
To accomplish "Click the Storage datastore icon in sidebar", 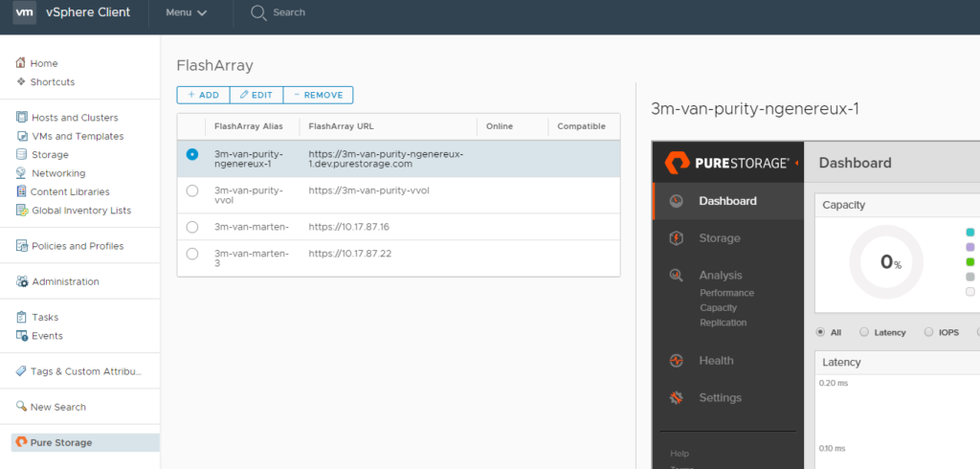I will pyautogui.click(x=22, y=155).
